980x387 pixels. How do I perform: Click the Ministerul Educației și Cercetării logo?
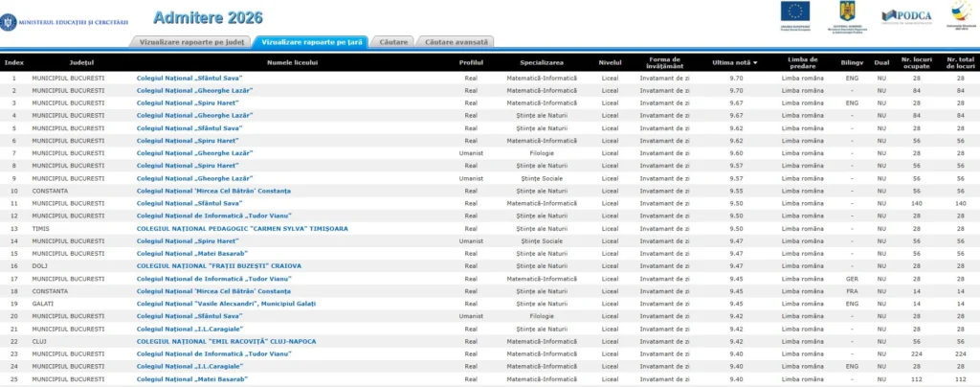(x=64, y=21)
